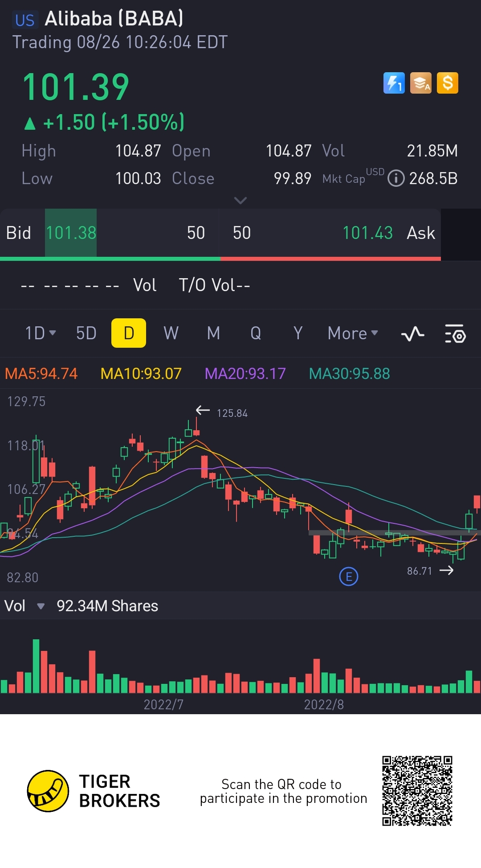Tap the Alibaba (BABA) title
Viewport: 481px width, 868px height.
[114, 19]
